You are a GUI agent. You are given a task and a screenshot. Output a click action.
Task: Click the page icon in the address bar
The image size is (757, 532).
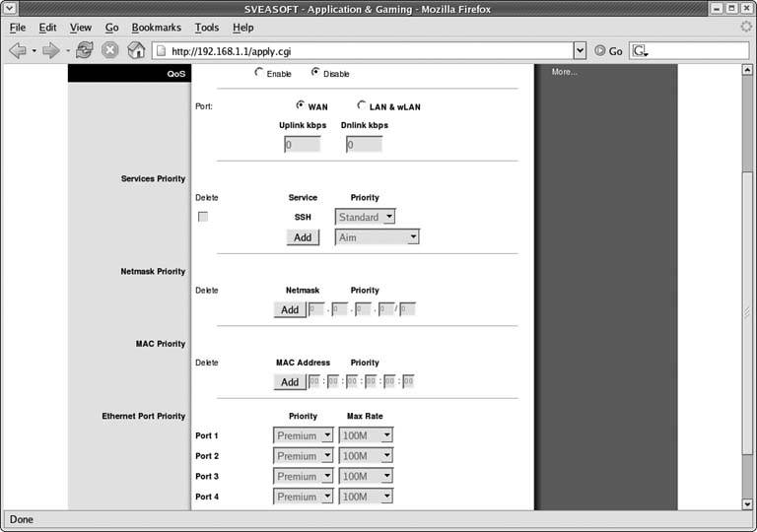(162, 50)
